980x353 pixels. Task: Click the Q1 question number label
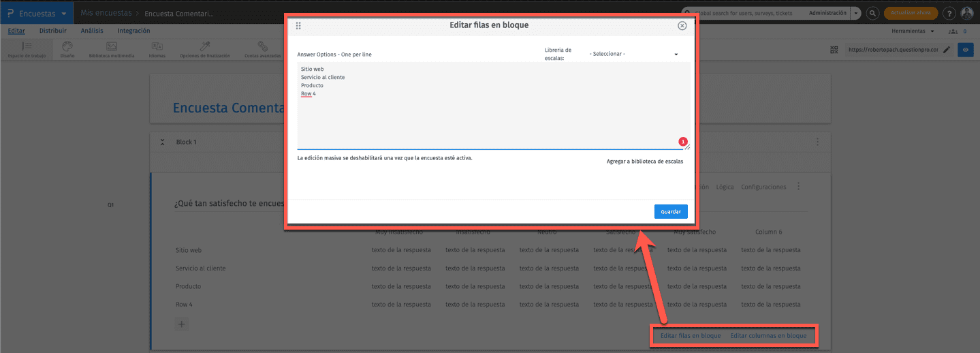point(111,204)
